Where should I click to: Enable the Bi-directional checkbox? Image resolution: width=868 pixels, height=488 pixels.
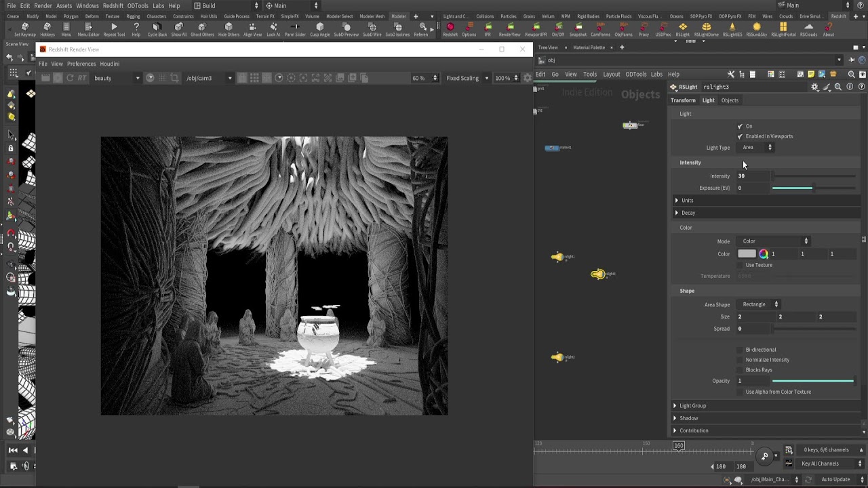740,350
